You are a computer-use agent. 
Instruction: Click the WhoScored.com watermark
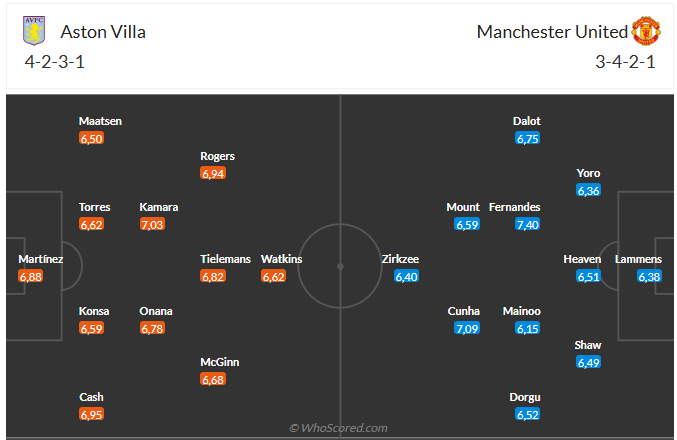tap(338, 428)
